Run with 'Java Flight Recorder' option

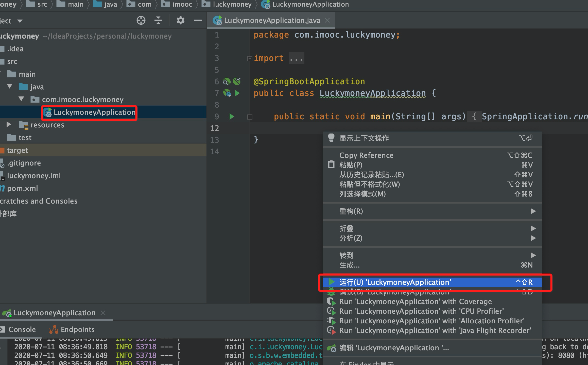tap(433, 330)
